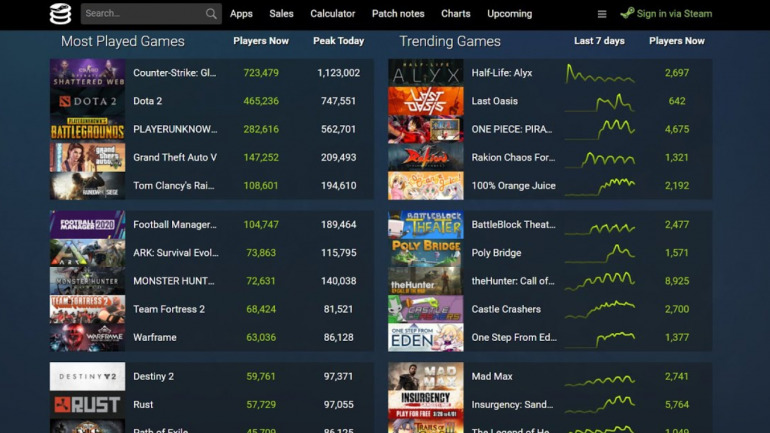Image resolution: width=770 pixels, height=433 pixels.
Task: Click the Rakion Chaos Force thumbnail
Action: [x=426, y=158]
